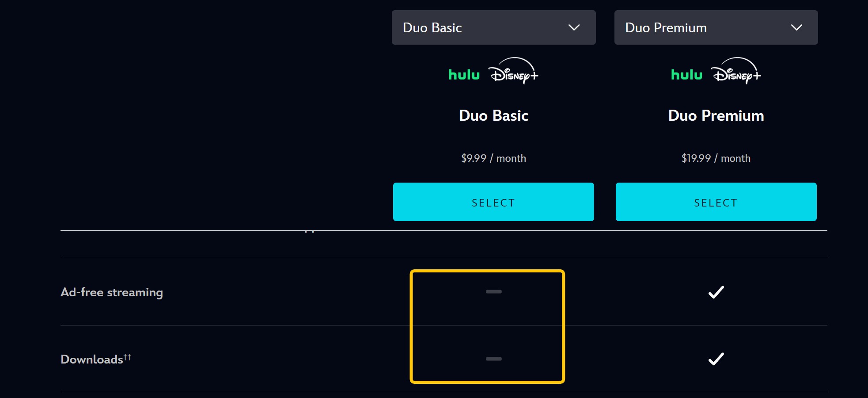Click the Disney+ logo under Duo Premium
This screenshot has width=868, height=398.
[736, 71]
